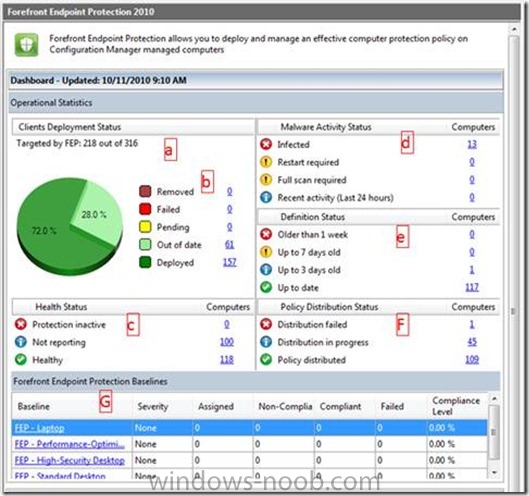Sort by the Non-Complia column header

pos(285,406)
